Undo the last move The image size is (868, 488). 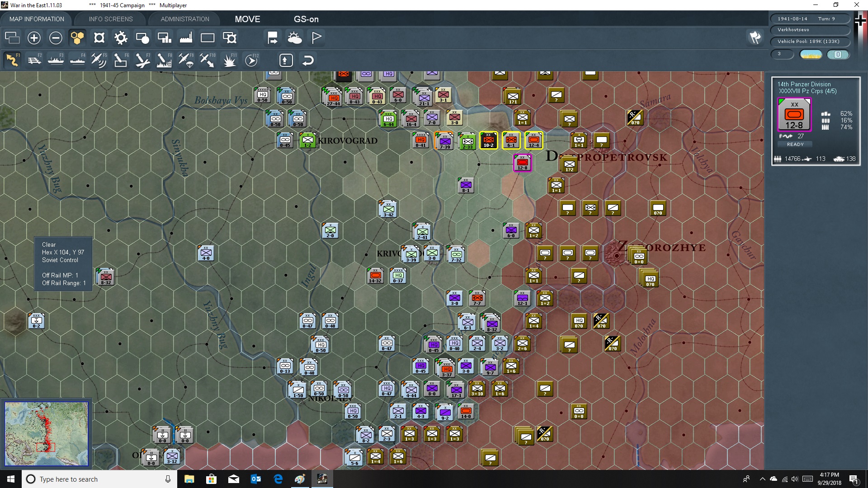[308, 60]
